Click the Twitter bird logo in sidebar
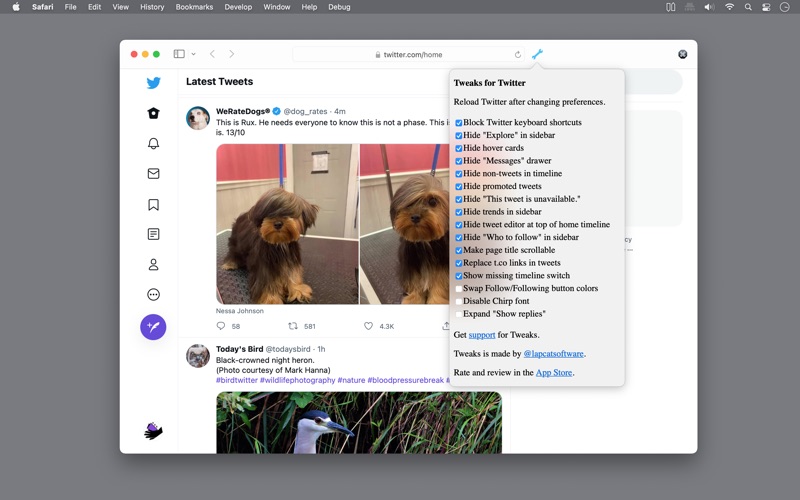Screen dimensions: 800x500 [x=153, y=83]
